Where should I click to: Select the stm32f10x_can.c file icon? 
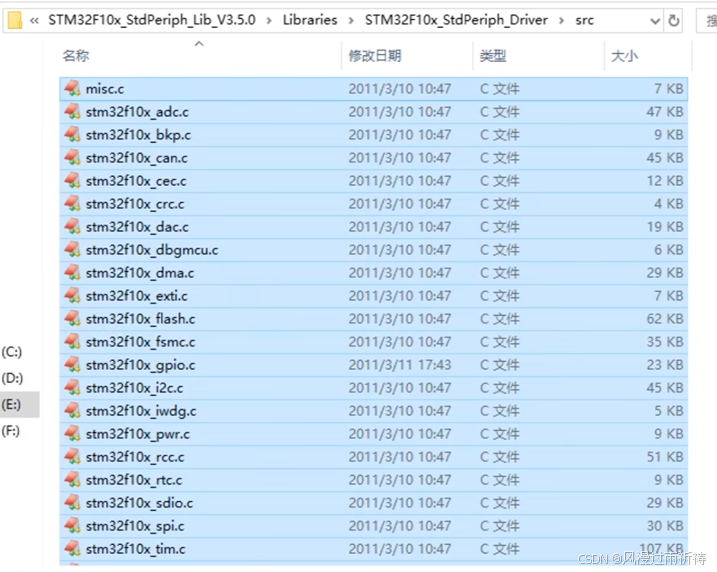pos(72,157)
